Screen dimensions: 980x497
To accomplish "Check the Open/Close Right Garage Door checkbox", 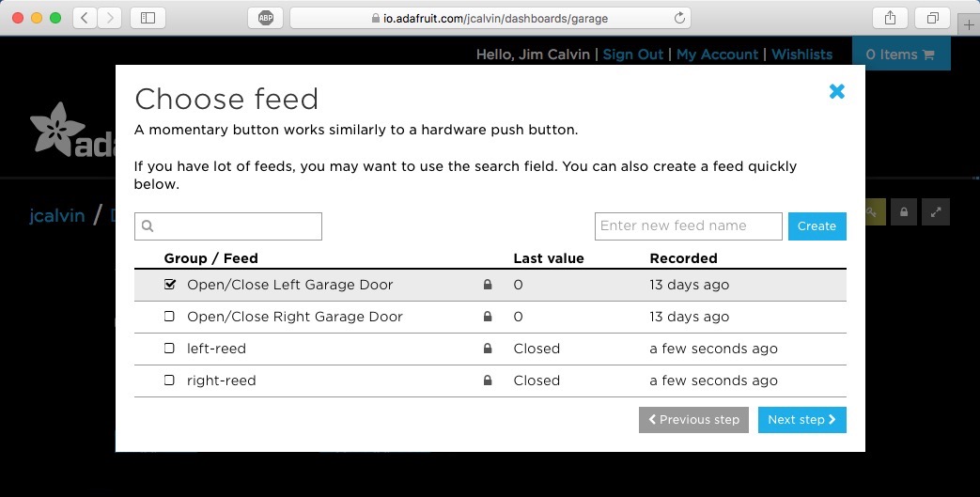I will [169, 317].
